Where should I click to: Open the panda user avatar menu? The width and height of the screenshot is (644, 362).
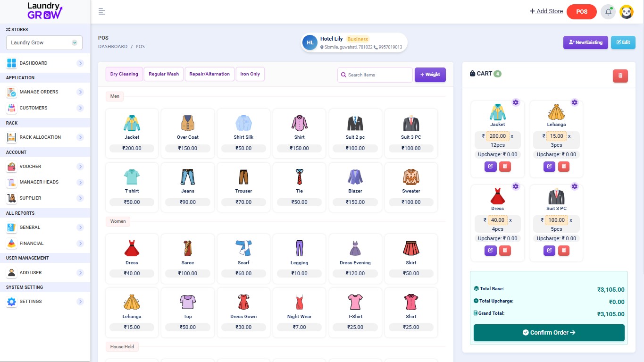click(627, 12)
